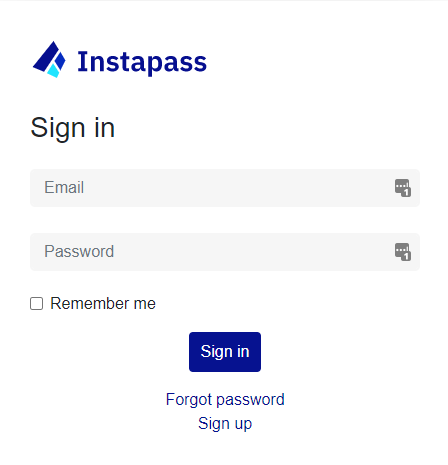Click empty area inside Email box
The height and width of the screenshot is (465, 448).
(x=233, y=188)
